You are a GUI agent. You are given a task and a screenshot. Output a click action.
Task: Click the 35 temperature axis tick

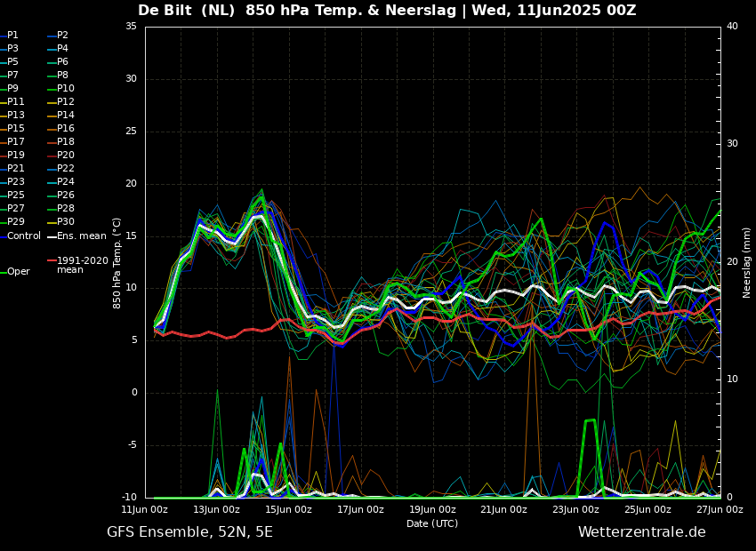point(131,27)
